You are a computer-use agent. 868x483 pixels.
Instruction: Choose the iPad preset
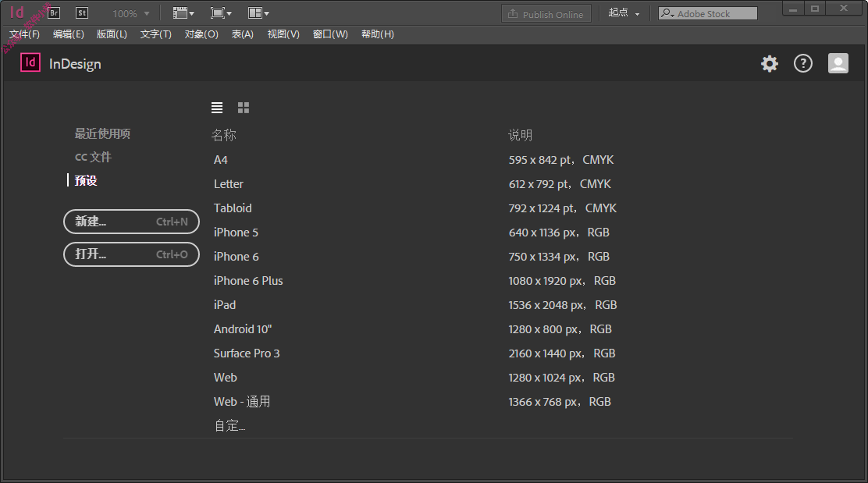(225, 305)
